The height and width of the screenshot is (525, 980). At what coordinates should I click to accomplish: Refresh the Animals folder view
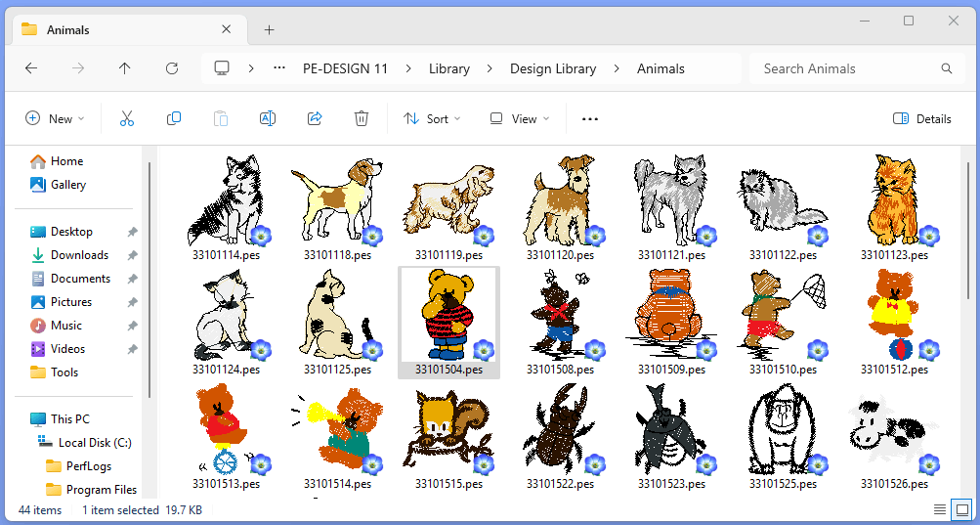tap(172, 68)
